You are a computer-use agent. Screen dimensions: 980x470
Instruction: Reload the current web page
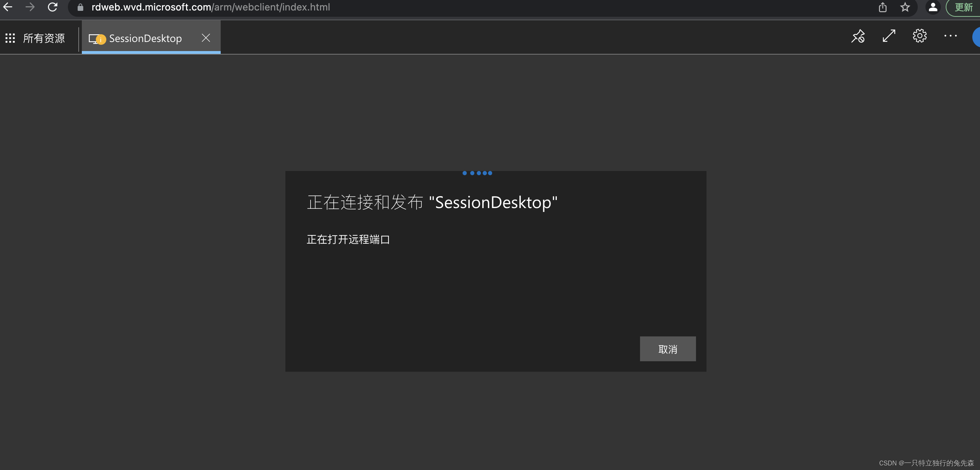(52, 7)
